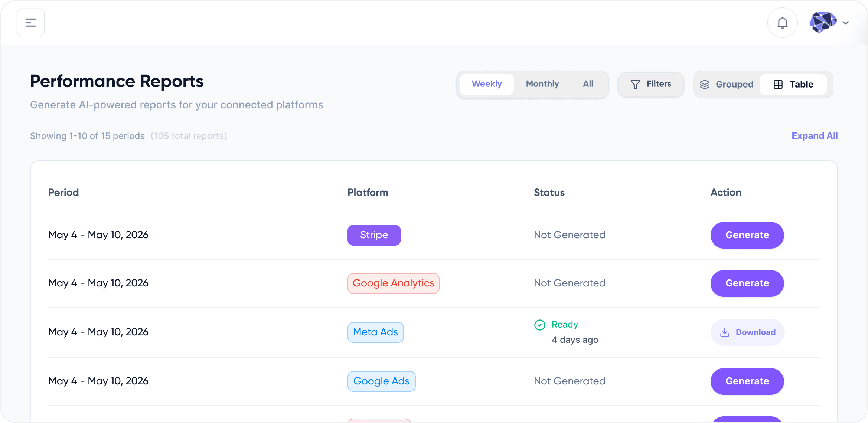
Task: Click the Google Analytics row's period date
Action: [98, 283]
